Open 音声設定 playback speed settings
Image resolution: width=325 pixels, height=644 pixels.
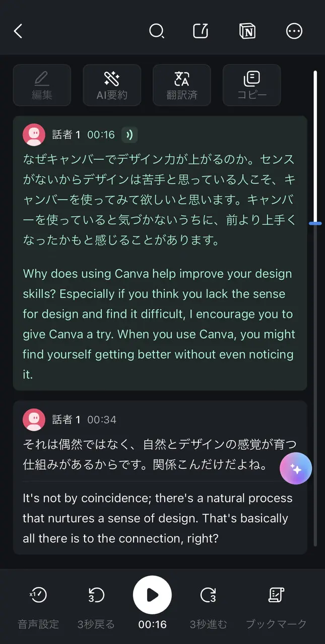pos(38,607)
